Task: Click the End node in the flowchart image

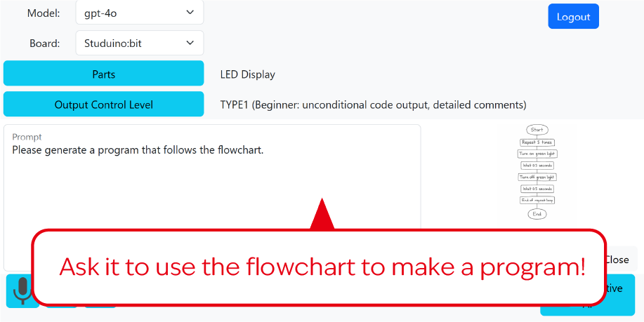Action: point(537,214)
